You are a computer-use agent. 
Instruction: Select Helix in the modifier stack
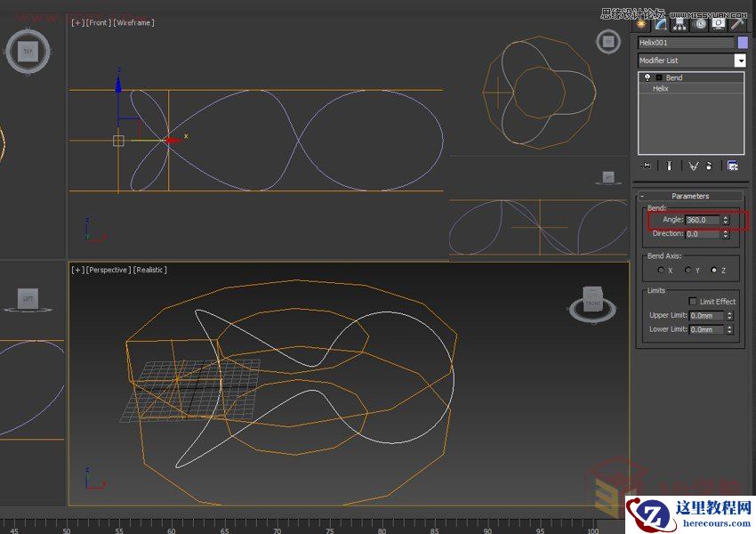point(662,88)
